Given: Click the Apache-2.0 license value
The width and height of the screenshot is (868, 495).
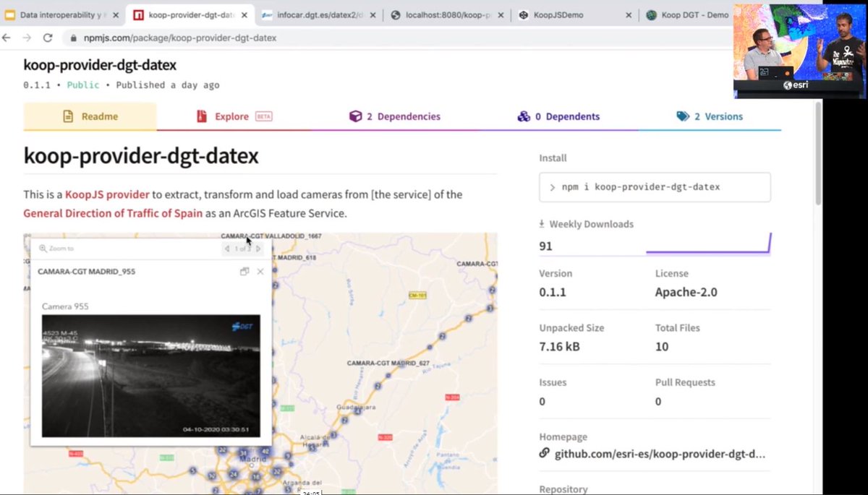Looking at the screenshot, I should 686,292.
